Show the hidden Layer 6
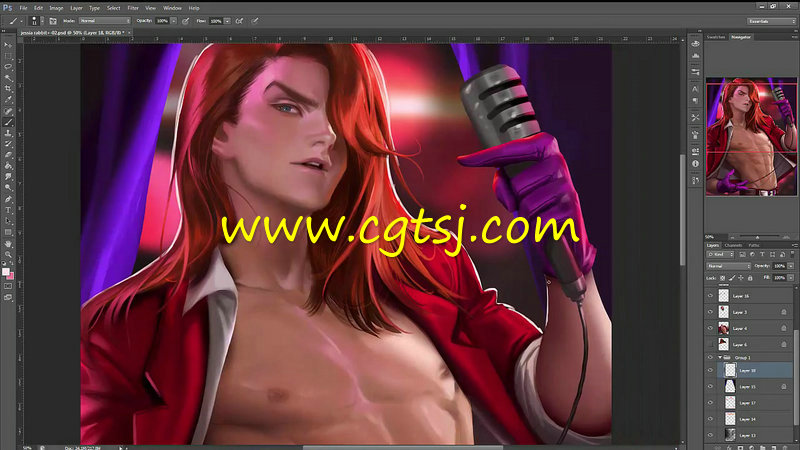This screenshot has width=800, height=450. click(710, 344)
